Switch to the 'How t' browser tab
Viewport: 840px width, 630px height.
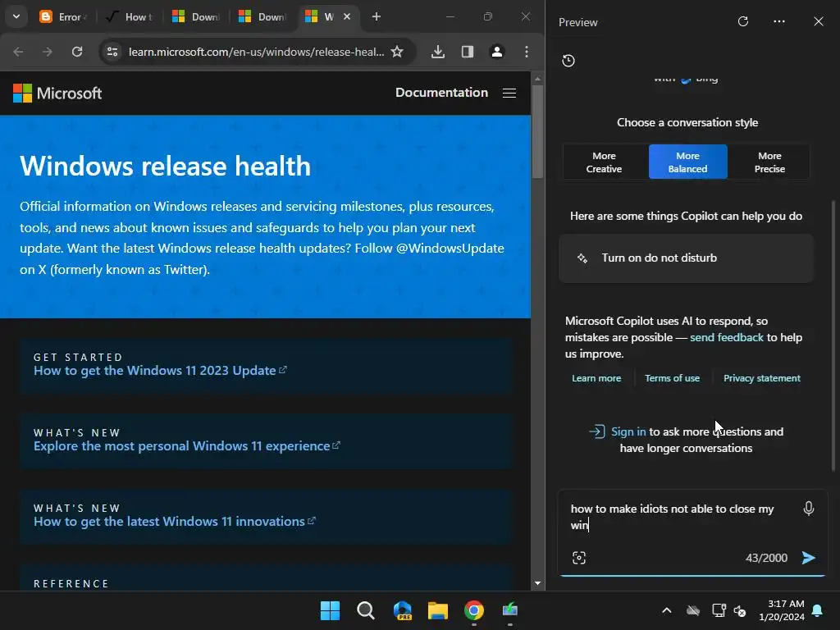tap(130, 16)
